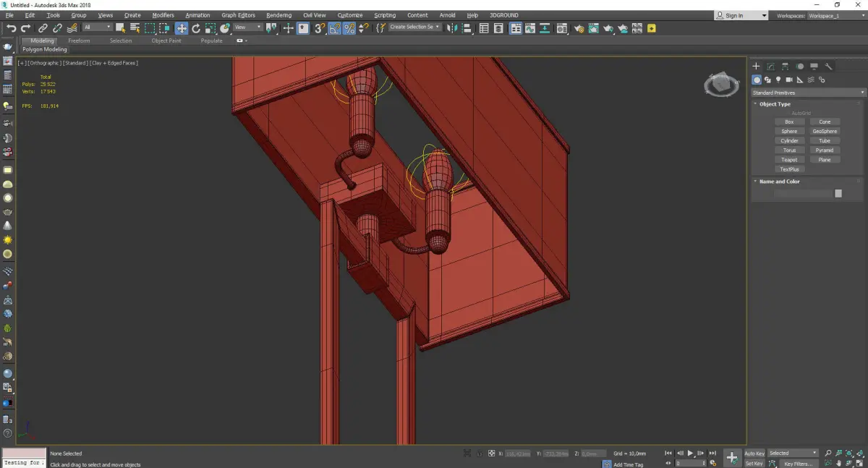Viewport: 868px width, 468px height.
Task: Open the Workspaces dropdown
Action: point(836,15)
